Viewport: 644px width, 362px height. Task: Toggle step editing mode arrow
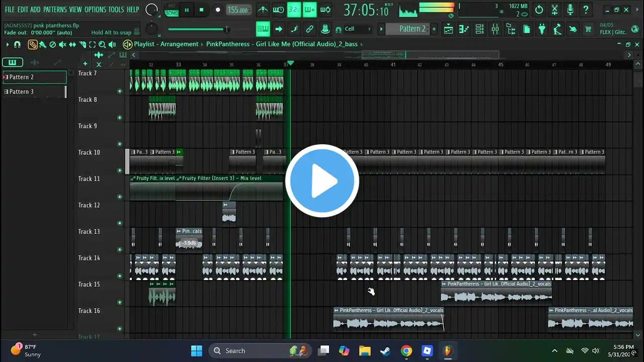click(x=278, y=29)
